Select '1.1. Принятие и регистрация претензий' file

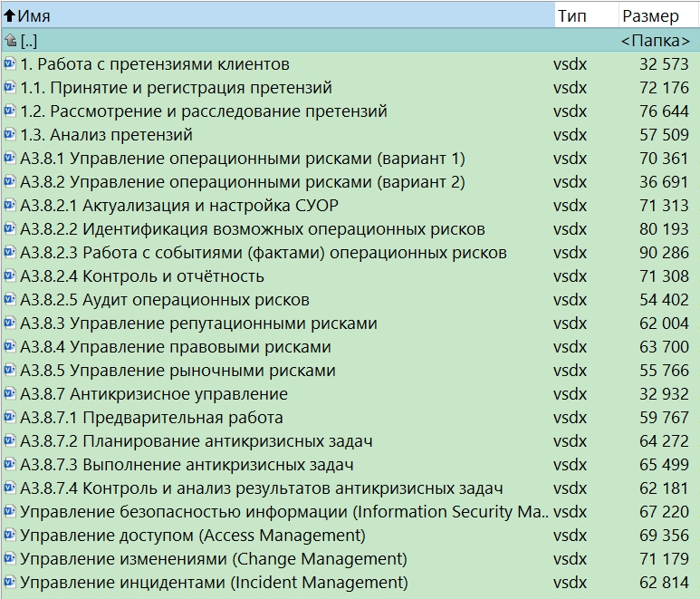[x=176, y=88]
